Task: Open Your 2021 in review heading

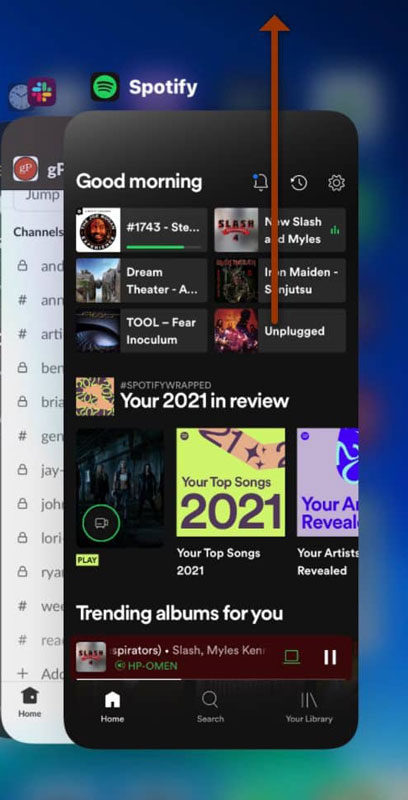Action: click(x=205, y=401)
